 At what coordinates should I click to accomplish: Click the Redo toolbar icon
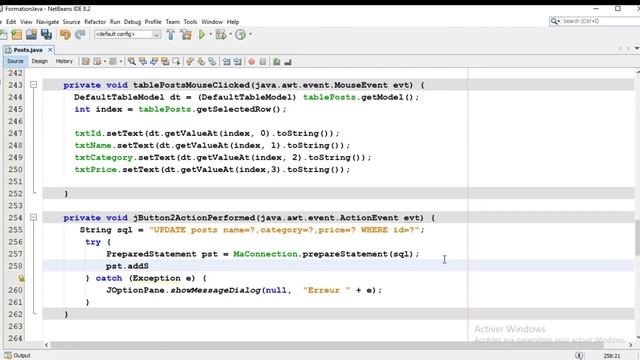[x=80, y=35]
